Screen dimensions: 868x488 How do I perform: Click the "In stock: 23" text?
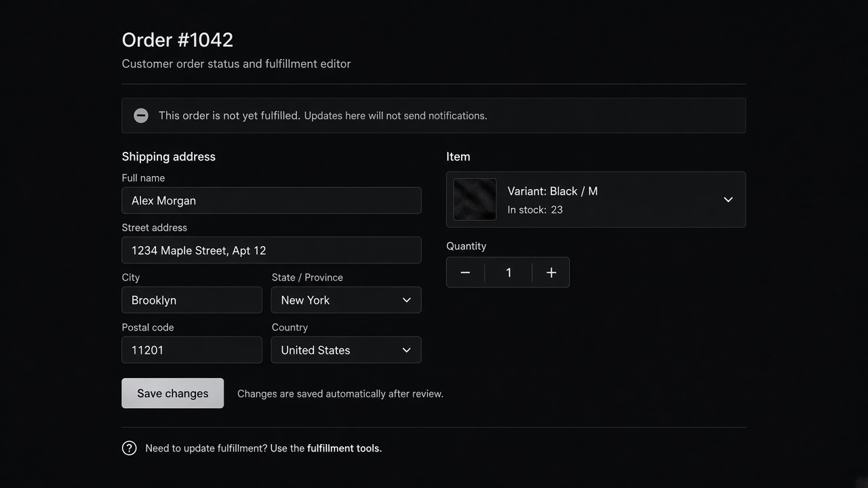535,210
